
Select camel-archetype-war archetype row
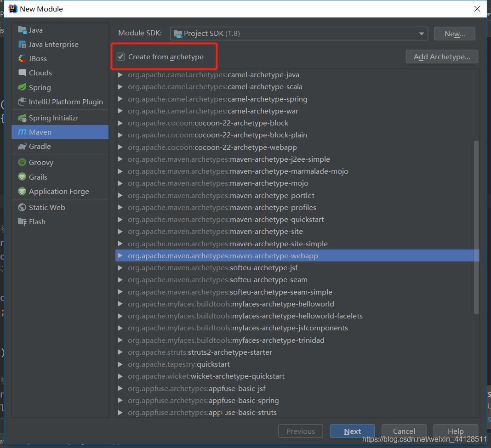click(x=297, y=111)
